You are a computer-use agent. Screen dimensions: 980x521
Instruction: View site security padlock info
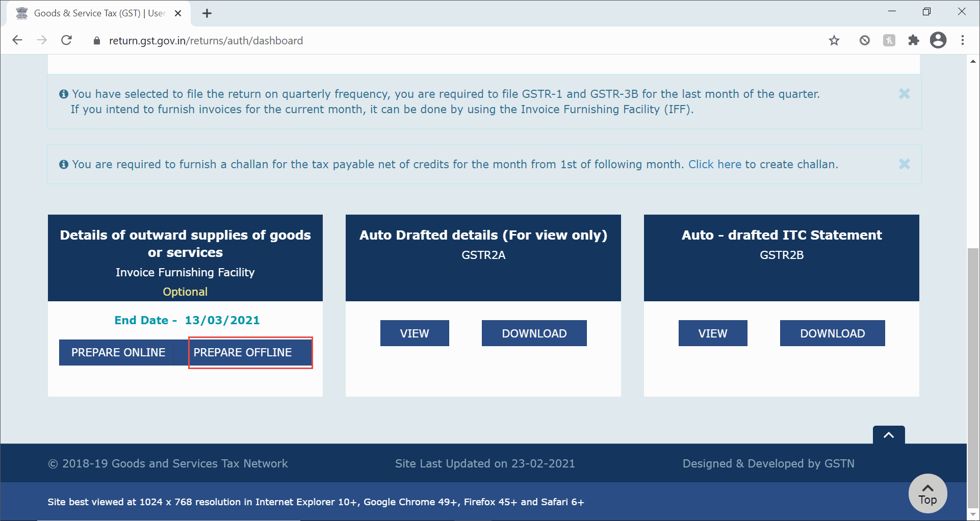click(x=97, y=41)
